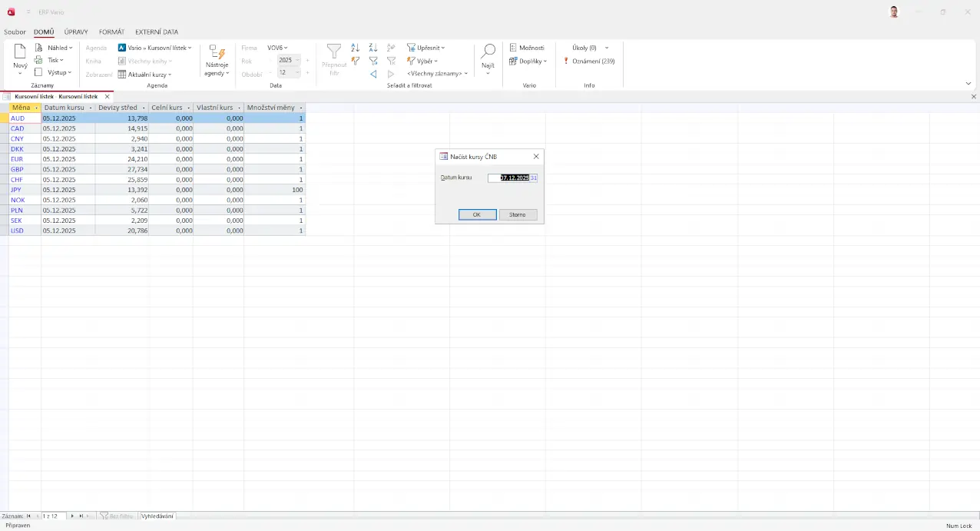
Task: Sort ascending with the A-Z icon
Action: 355,48
